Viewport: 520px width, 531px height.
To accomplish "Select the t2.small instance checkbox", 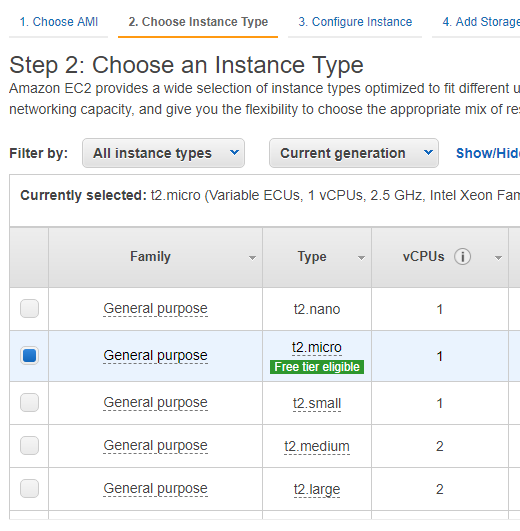I will pos(29,402).
